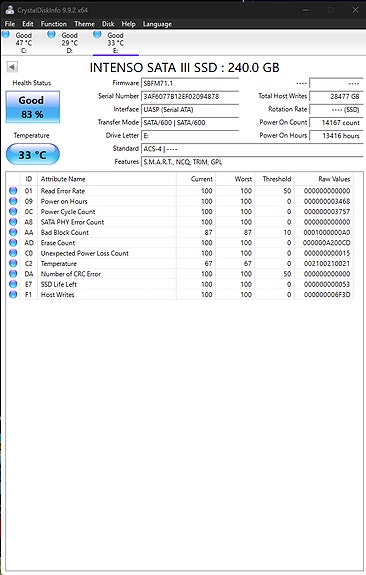The image size is (366, 575).
Task: Select the Erase Count attribute name
Action: [x=58, y=242]
